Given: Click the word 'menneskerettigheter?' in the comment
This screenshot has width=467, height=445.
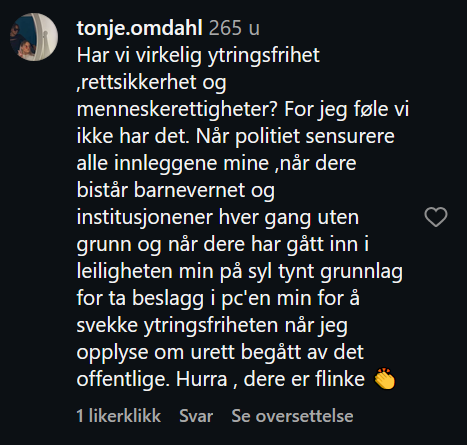Looking at the screenshot, I should click(177, 110).
